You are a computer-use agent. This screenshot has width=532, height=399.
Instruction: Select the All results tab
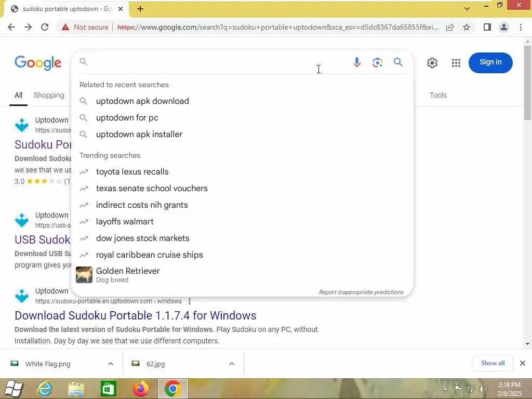(x=18, y=96)
